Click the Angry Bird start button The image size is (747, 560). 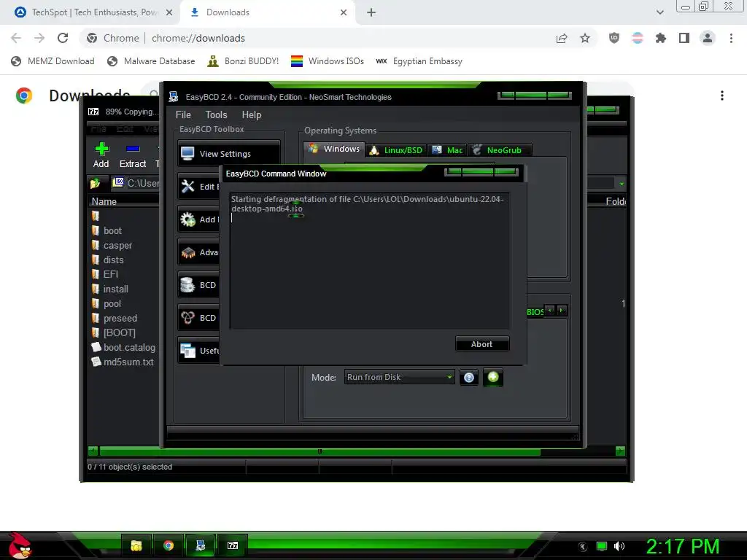(x=20, y=546)
